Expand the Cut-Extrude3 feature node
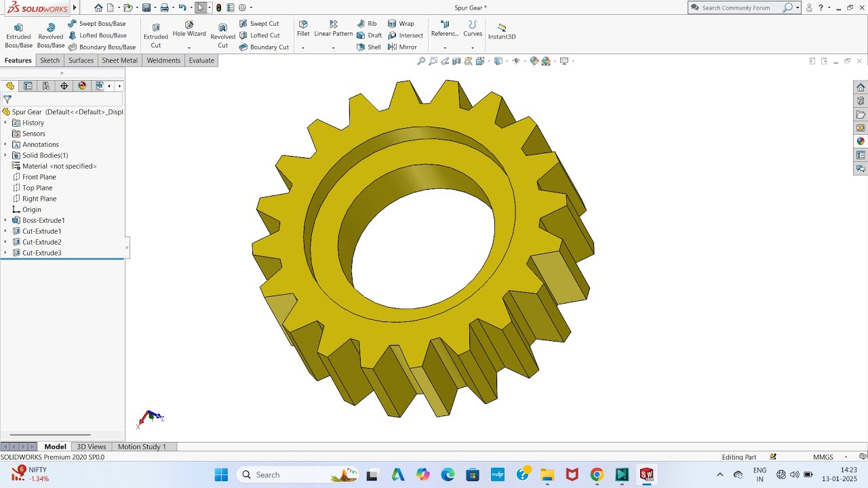This screenshot has height=488, width=868. click(x=5, y=253)
